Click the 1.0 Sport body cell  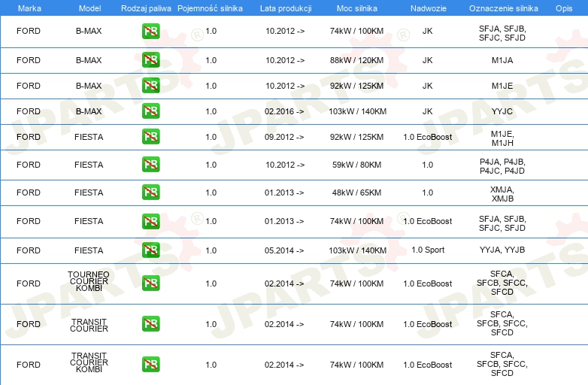(x=427, y=250)
